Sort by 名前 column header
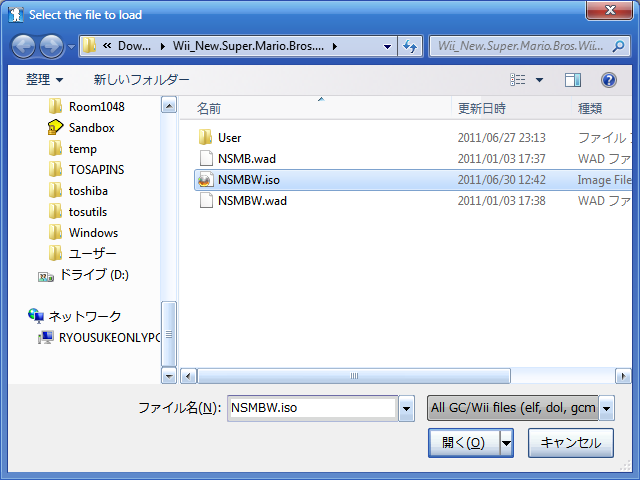The height and width of the screenshot is (480, 640). [209, 109]
